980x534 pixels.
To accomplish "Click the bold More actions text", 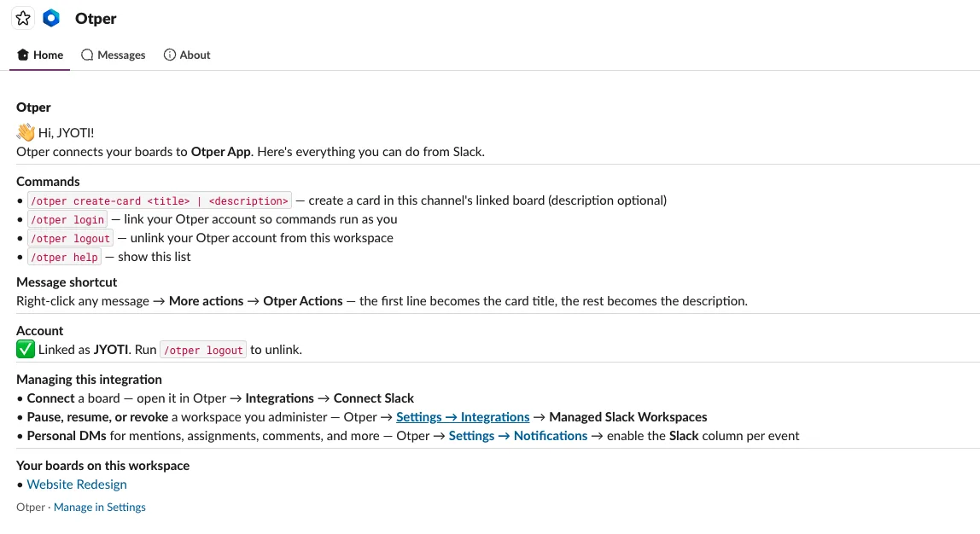I will pyautogui.click(x=207, y=301).
